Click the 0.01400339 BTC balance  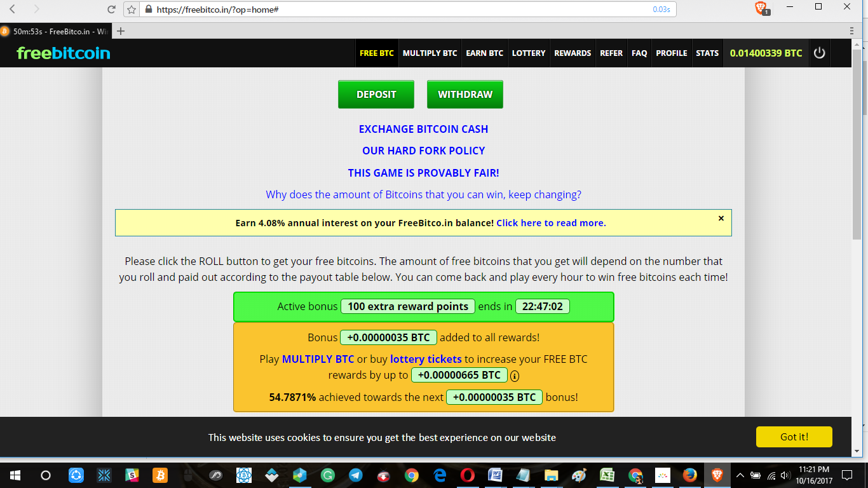click(x=766, y=53)
